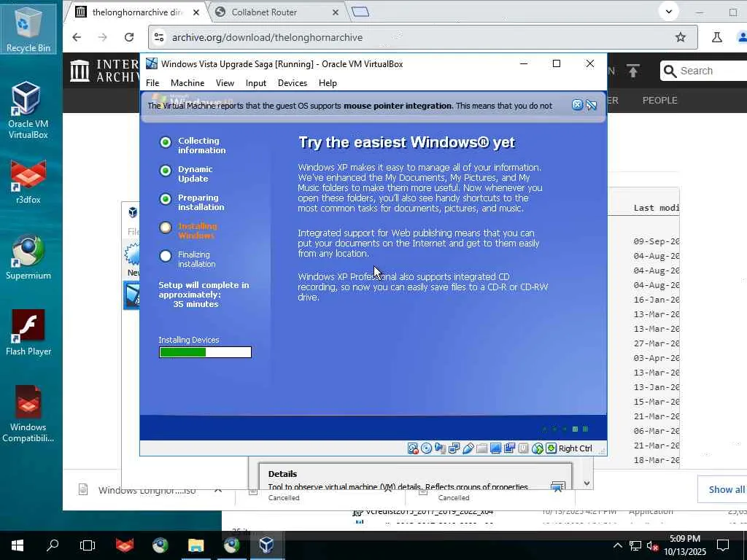The width and height of the screenshot is (747, 560).
Task: Click the browser address bar URL
Action: 267,37
